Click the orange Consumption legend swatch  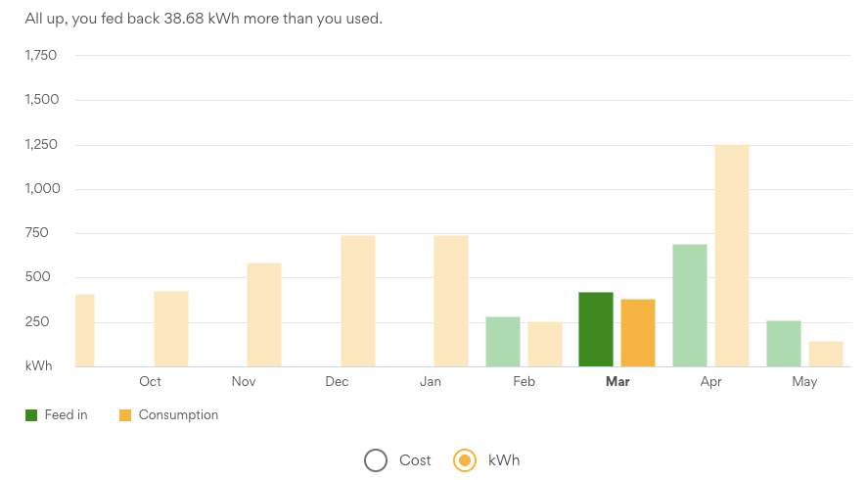coord(125,415)
